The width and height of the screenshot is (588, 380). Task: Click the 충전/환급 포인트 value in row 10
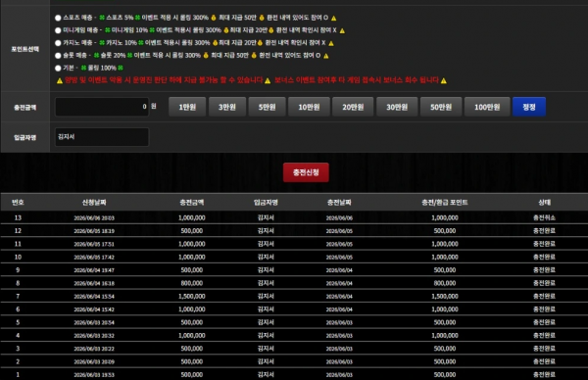(445, 257)
